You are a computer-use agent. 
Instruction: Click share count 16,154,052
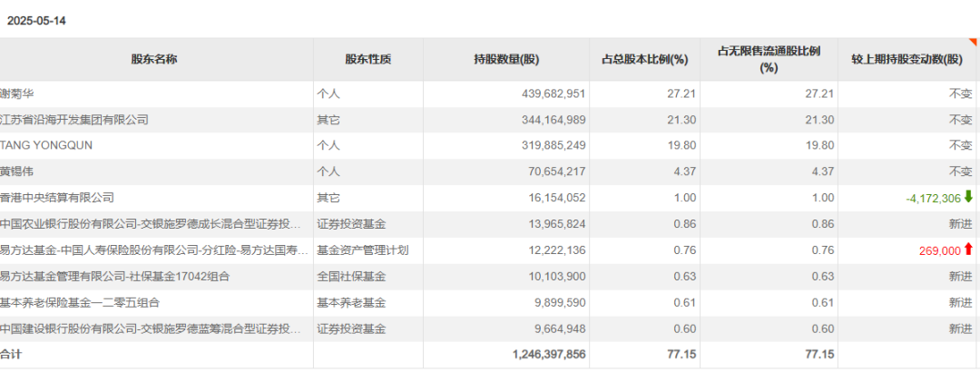pos(556,198)
